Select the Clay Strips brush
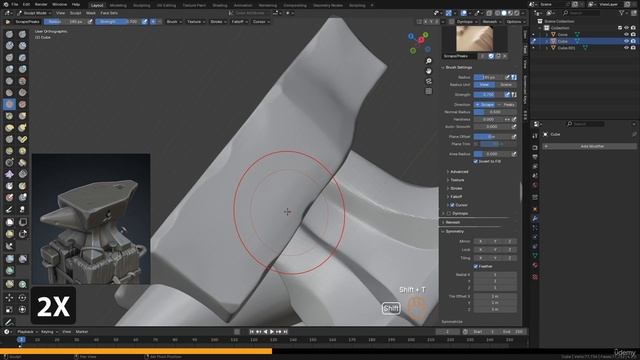640x360 pixels. (22, 46)
